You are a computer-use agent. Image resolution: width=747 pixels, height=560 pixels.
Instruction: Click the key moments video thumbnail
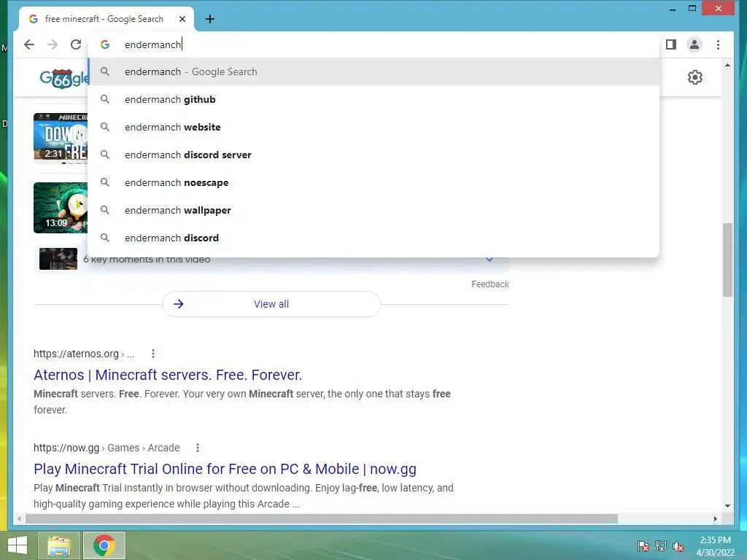click(x=58, y=259)
